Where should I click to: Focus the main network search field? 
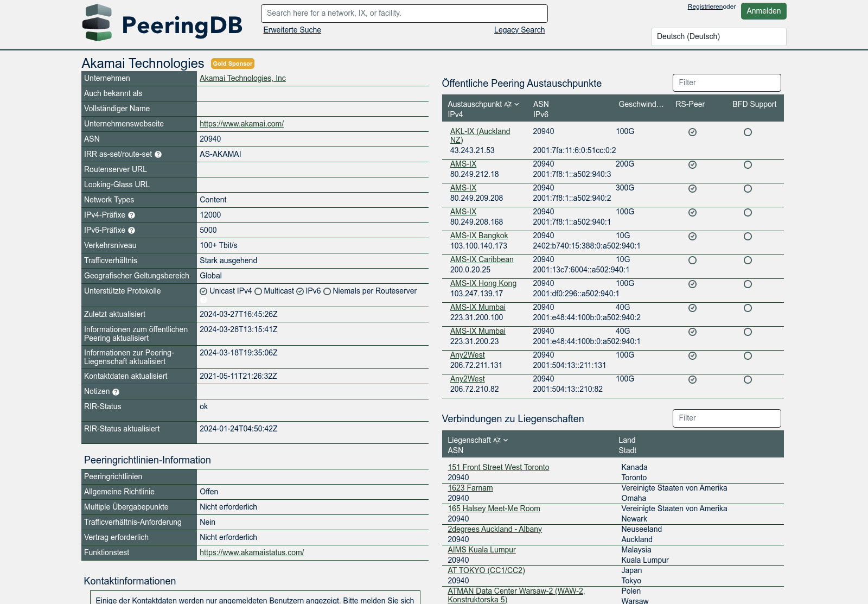[404, 14]
